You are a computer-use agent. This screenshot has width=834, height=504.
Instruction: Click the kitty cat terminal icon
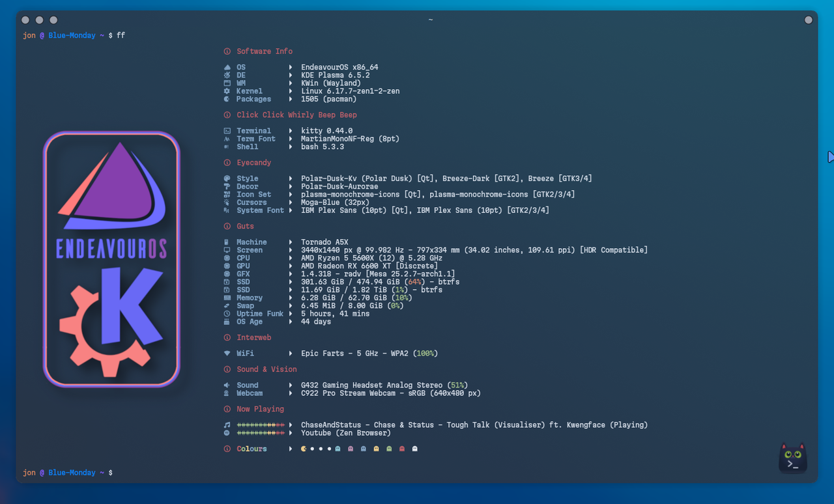click(x=793, y=458)
